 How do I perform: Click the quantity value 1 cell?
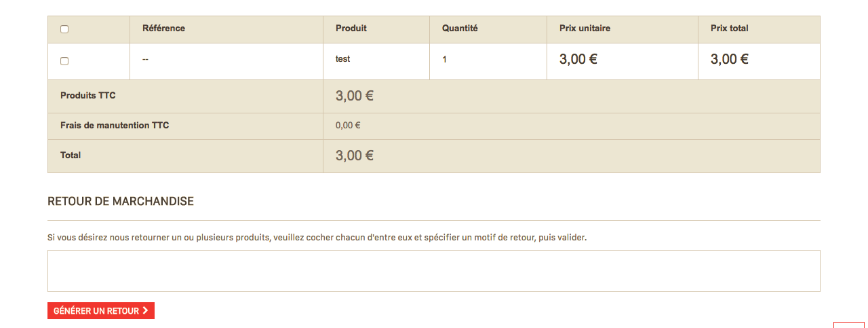[444, 60]
